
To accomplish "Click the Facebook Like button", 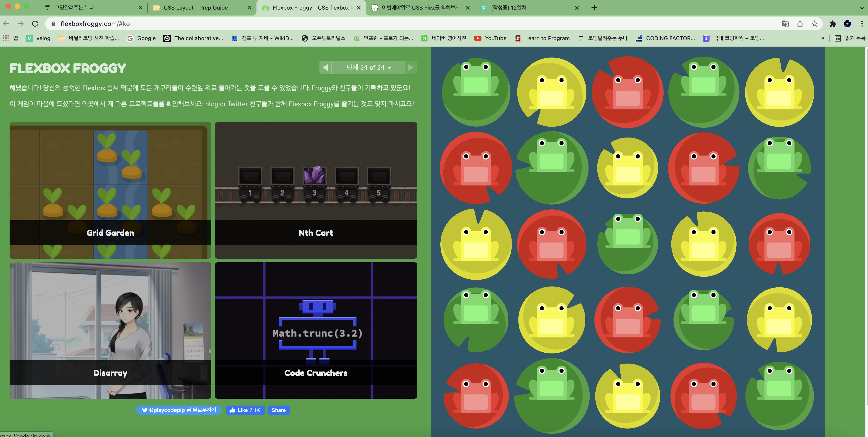I will 245,410.
